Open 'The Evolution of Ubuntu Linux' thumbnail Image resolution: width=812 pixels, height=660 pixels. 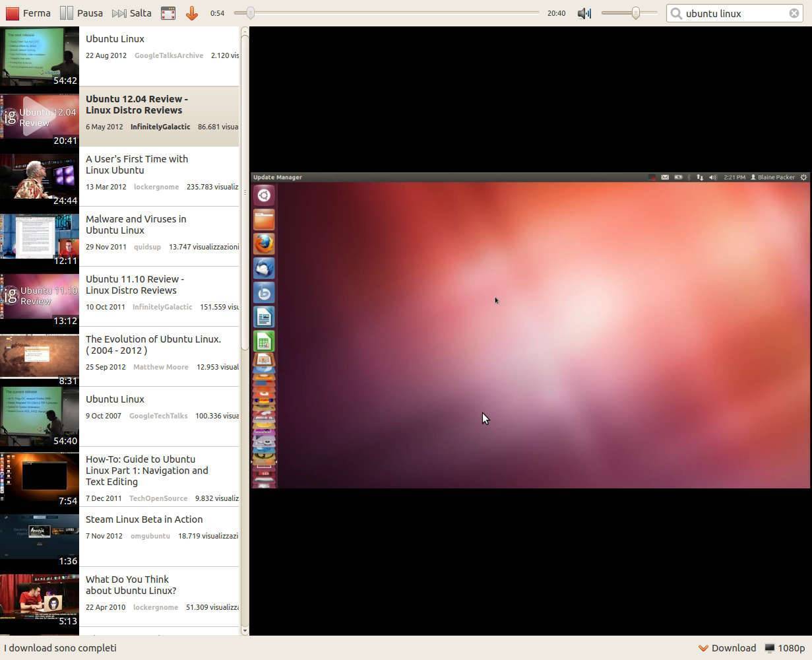pos(40,357)
